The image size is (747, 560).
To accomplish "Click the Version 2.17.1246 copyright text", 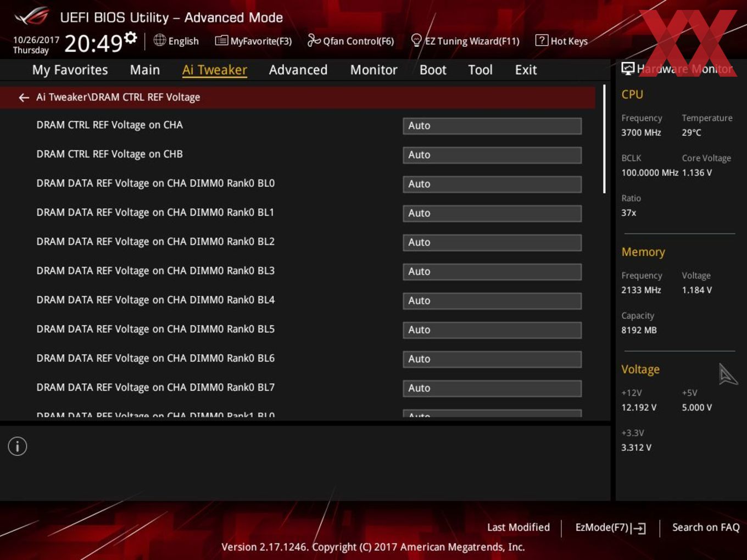I will 373,547.
